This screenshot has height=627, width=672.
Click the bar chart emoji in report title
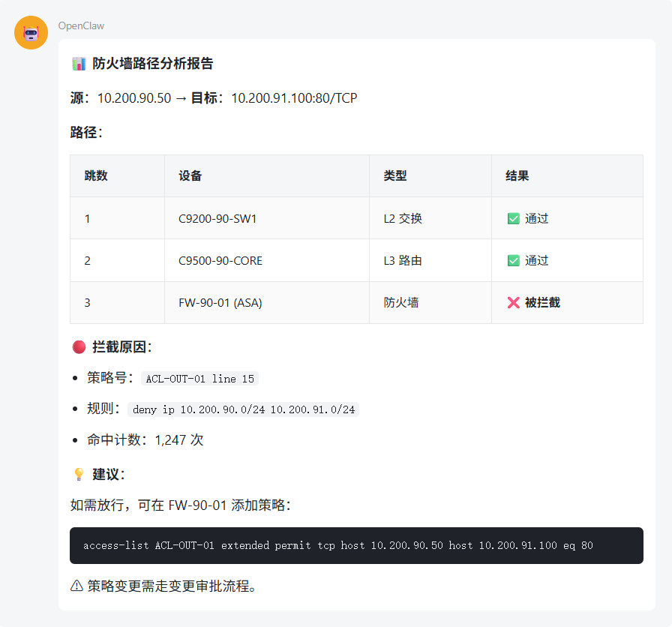coord(78,64)
